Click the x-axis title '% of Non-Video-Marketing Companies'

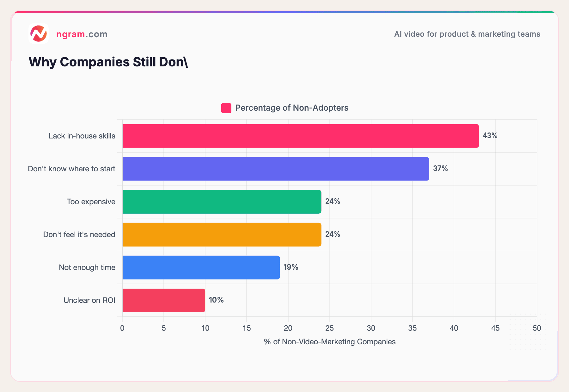[x=329, y=342]
